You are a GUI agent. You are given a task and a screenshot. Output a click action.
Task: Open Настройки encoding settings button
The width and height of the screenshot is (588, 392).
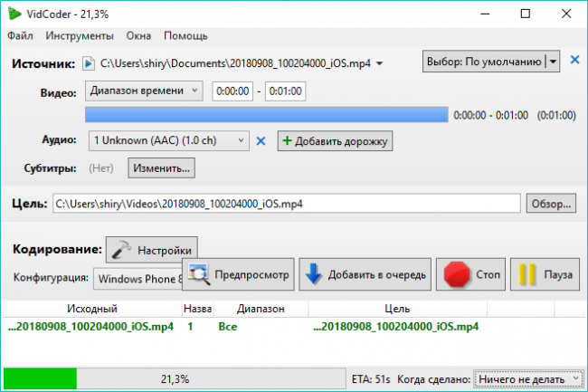click(x=151, y=250)
